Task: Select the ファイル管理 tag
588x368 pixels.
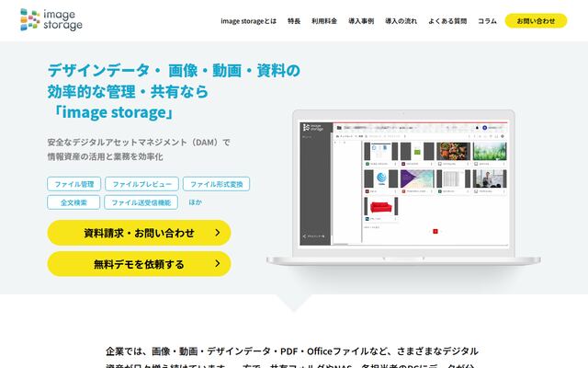Action: (73, 184)
